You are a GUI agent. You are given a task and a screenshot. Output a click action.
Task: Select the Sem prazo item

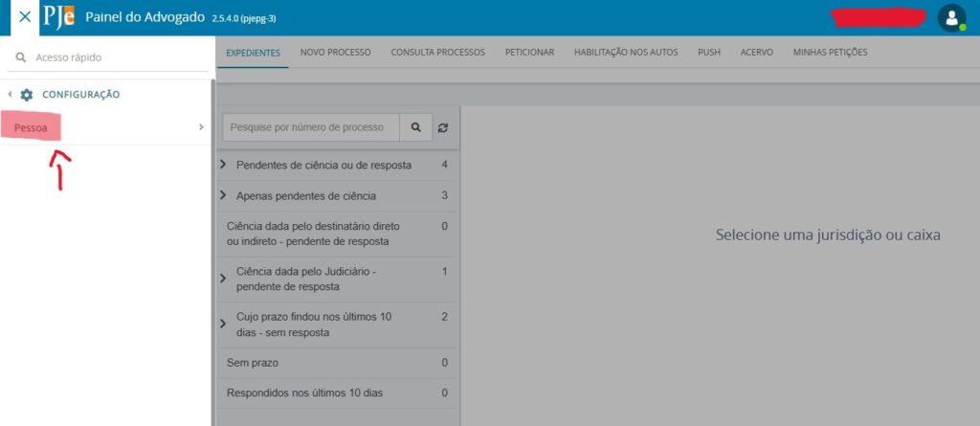(x=253, y=363)
